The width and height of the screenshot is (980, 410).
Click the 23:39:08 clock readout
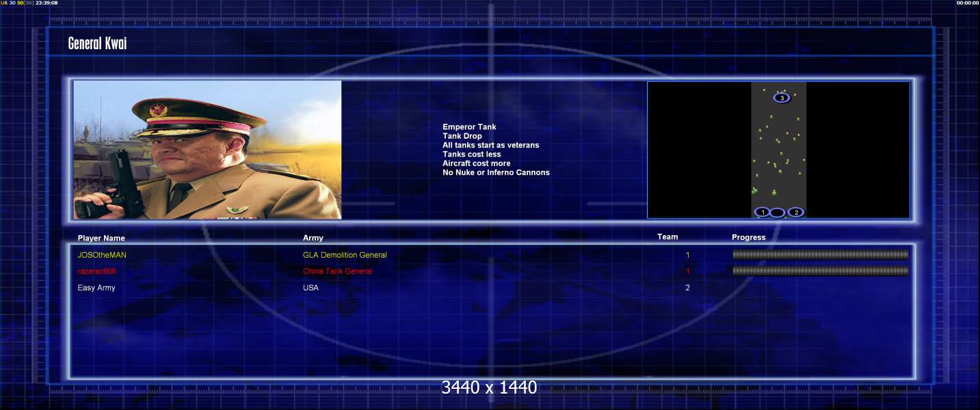click(x=47, y=3)
